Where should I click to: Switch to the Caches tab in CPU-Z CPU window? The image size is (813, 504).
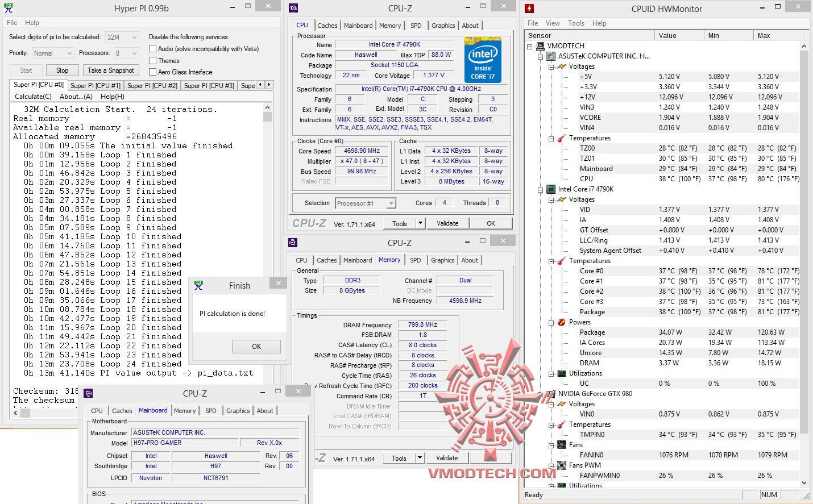pyautogui.click(x=327, y=26)
